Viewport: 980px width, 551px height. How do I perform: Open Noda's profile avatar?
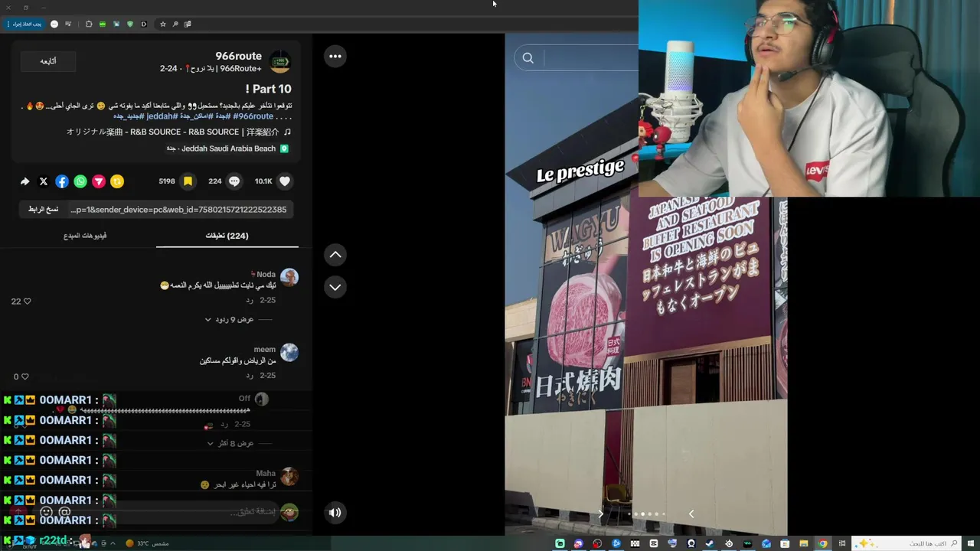click(x=289, y=277)
